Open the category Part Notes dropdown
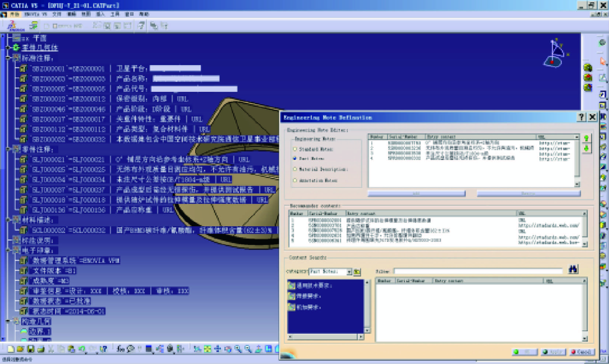Image resolution: width=609 pixels, height=364 pixels. pos(349,272)
